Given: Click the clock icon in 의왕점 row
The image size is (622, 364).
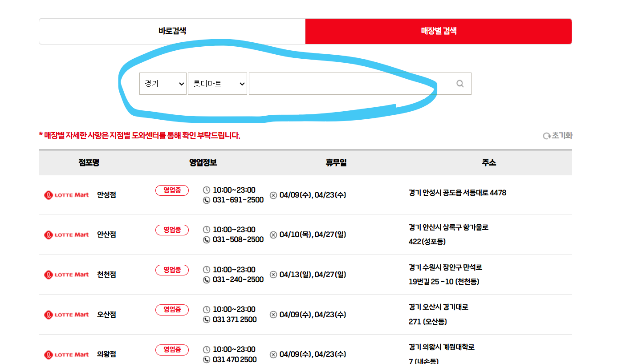Looking at the screenshot, I should 207,349.
